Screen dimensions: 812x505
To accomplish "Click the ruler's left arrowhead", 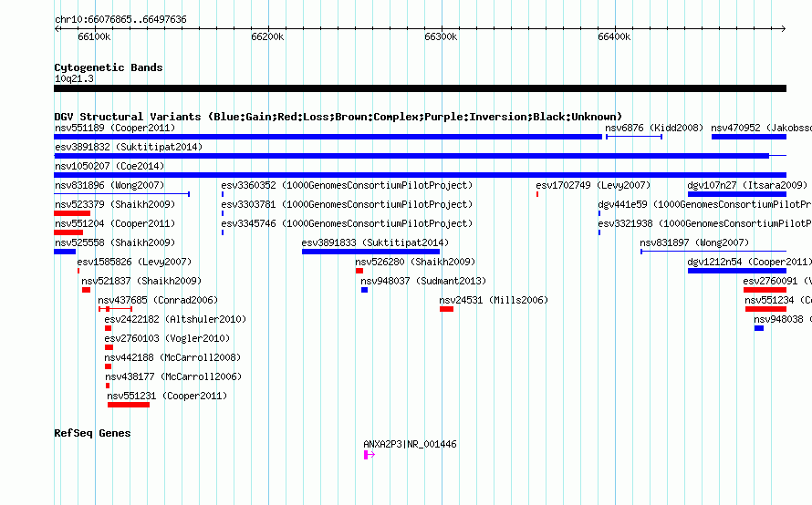I will pos(57,29).
